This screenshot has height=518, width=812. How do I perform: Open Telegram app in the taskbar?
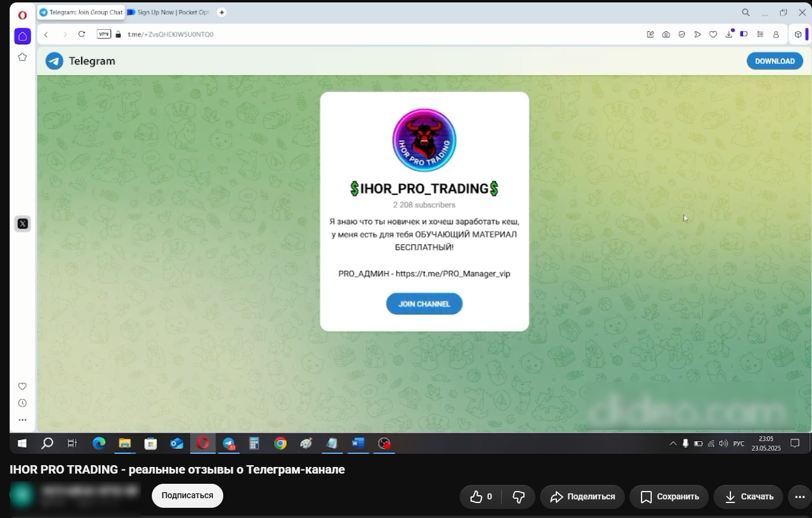click(x=229, y=444)
